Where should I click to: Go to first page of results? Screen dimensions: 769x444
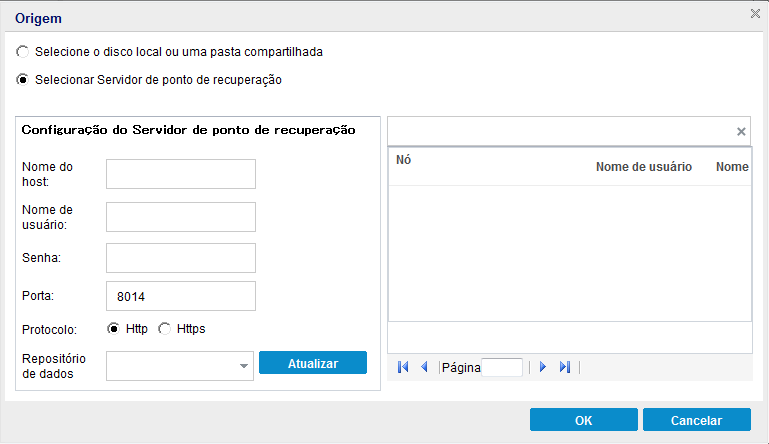pyautogui.click(x=402, y=367)
